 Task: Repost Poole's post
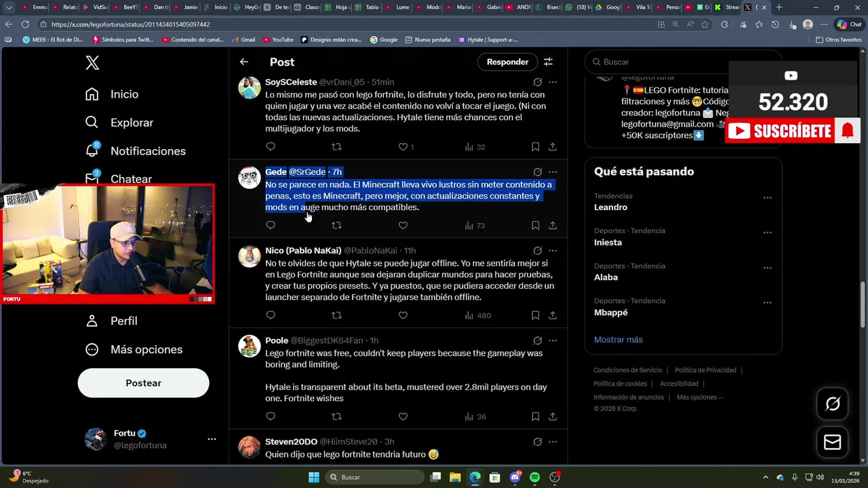[x=336, y=416]
